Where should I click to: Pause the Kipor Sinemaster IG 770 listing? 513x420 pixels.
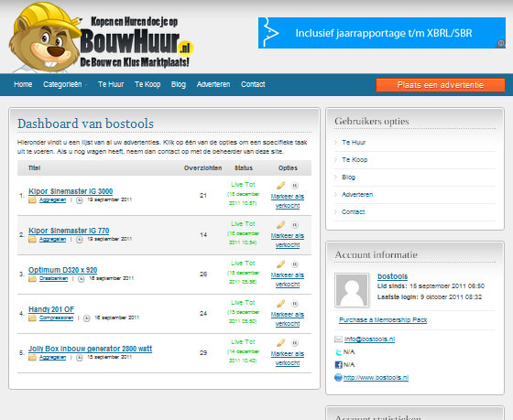click(294, 225)
